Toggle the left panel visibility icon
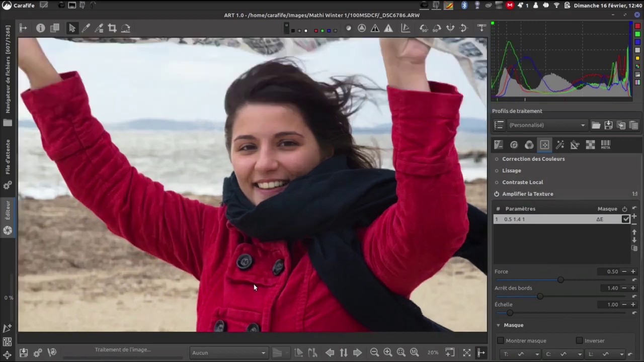Image resolution: width=644 pixels, height=362 pixels. point(23,28)
